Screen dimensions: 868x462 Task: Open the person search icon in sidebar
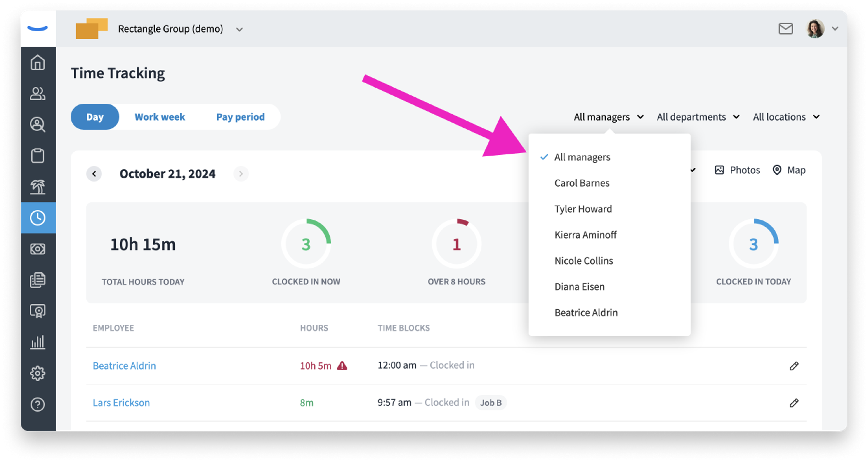click(38, 124)
